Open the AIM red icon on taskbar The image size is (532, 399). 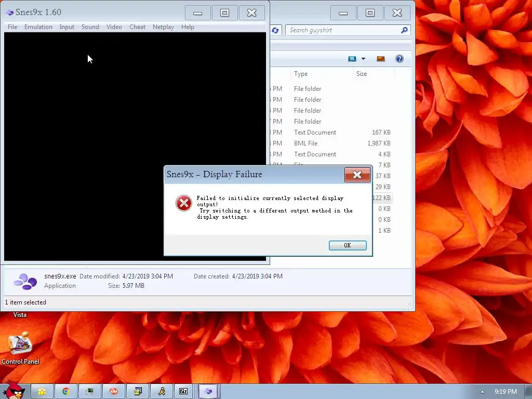(x=113, y=392)
